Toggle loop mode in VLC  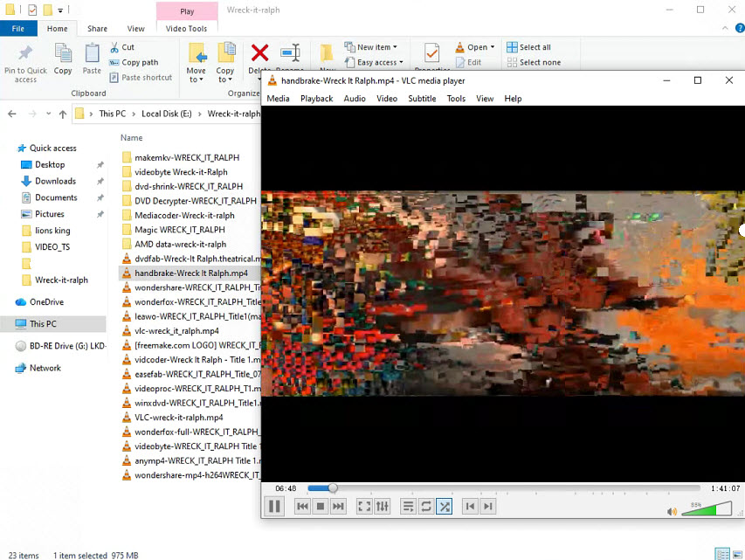[x=426, y=507]
